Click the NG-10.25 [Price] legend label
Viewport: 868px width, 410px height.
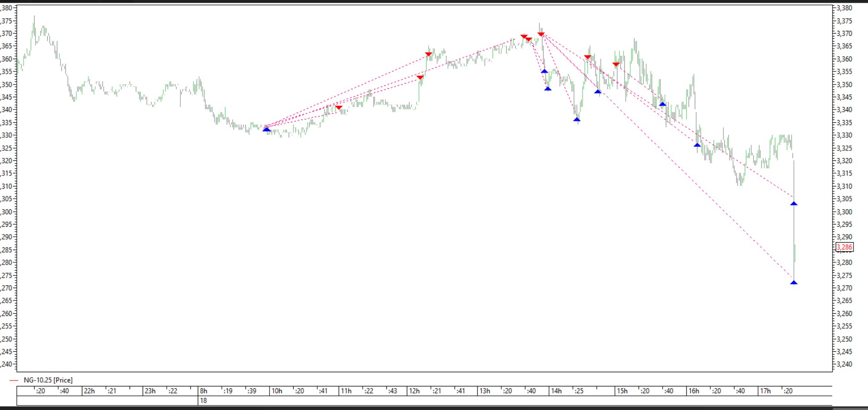click(48, 380)
